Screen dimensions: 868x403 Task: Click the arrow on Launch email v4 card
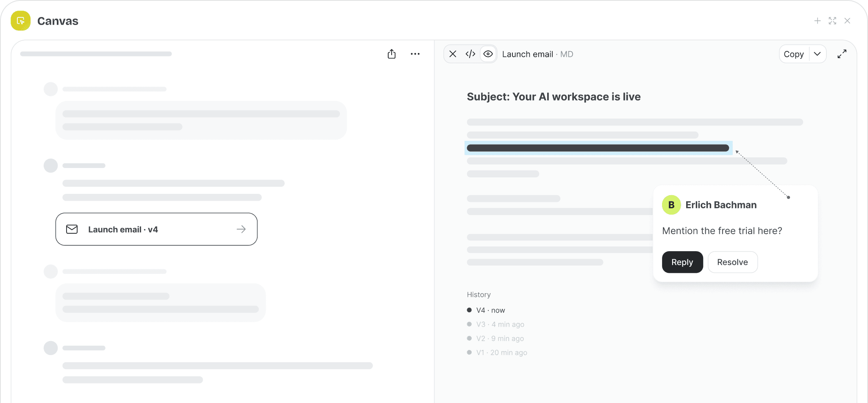pos(241,229)
